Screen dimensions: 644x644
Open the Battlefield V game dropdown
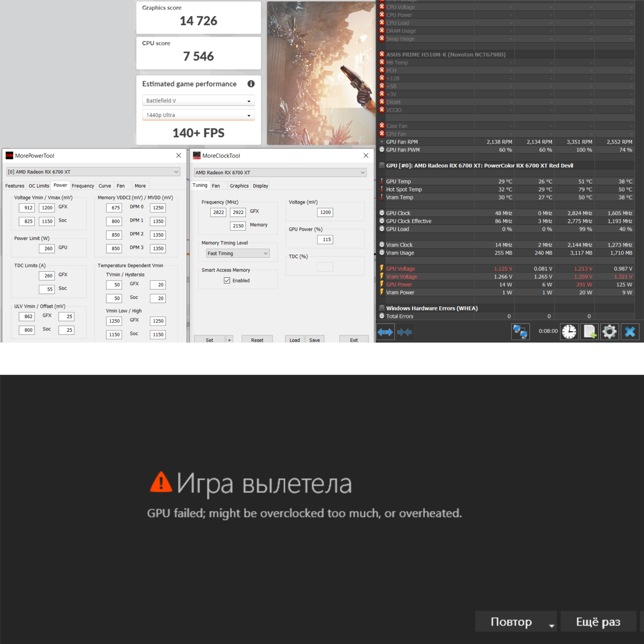[x=198, y=101]
